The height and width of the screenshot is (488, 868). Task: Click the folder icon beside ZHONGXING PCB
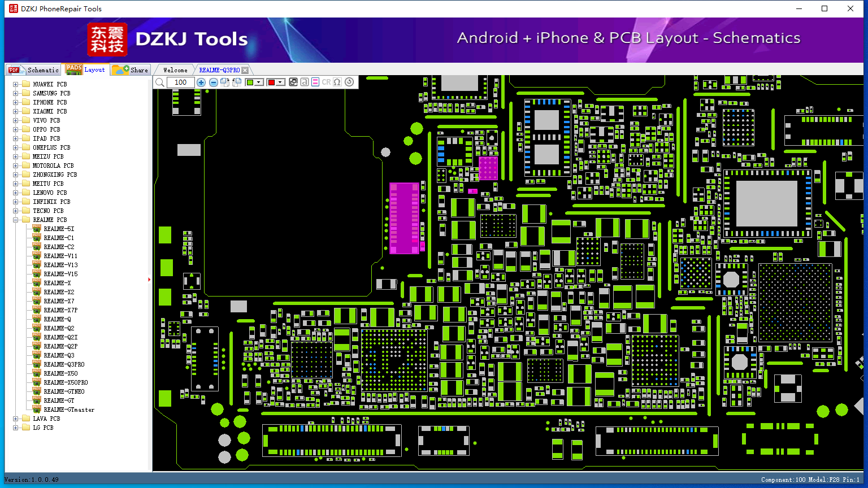point(25,175)
